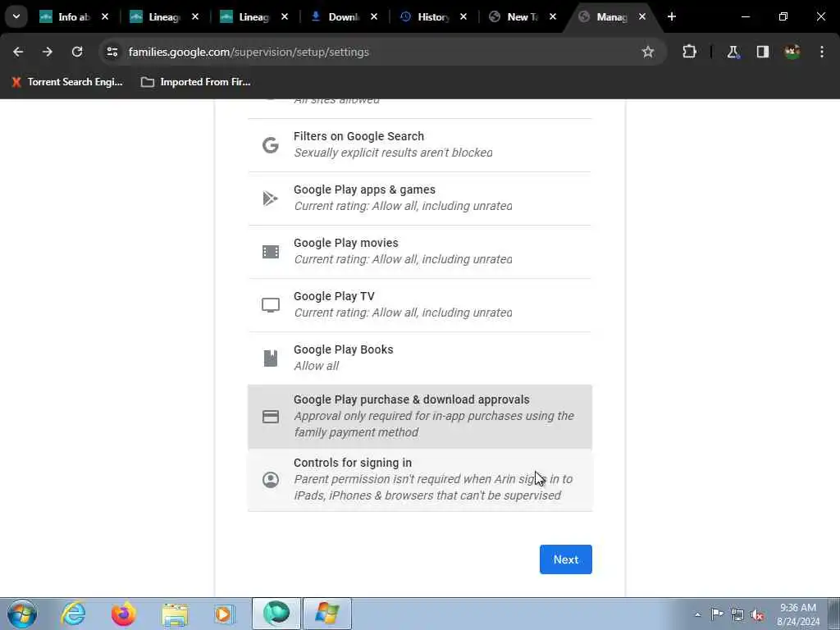Open the media player taskbar icon
840x630 pixels.
(x=224, y=614)
